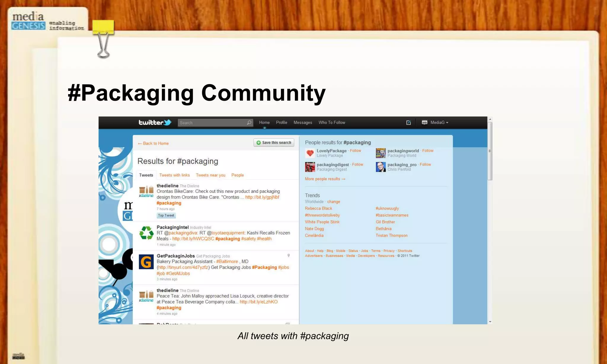This screenshot has height=364, width=607.
Task: Open Who To Follow
Action: click(332, 123)
